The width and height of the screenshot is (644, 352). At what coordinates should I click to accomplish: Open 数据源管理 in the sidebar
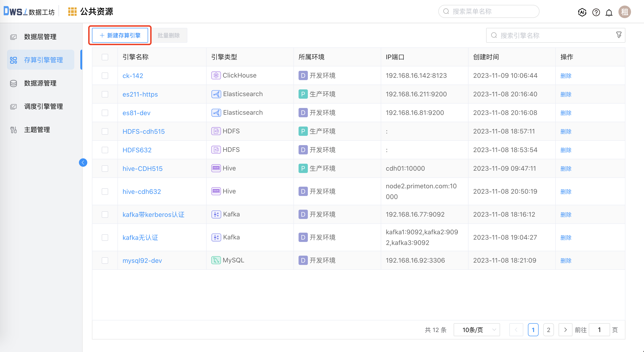(40, 83)
